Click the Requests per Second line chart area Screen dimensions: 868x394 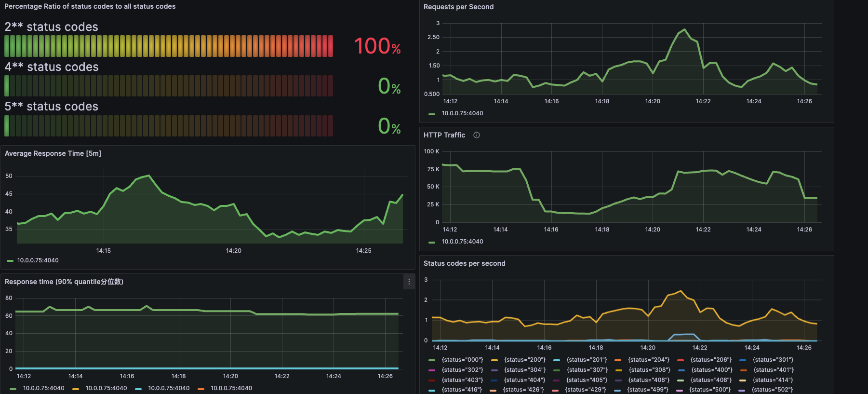[632, 58]
